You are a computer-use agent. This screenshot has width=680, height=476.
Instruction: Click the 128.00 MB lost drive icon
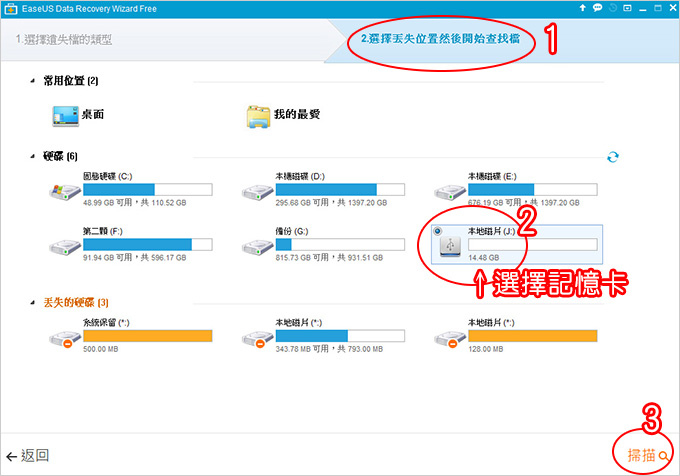pos(450,339)
